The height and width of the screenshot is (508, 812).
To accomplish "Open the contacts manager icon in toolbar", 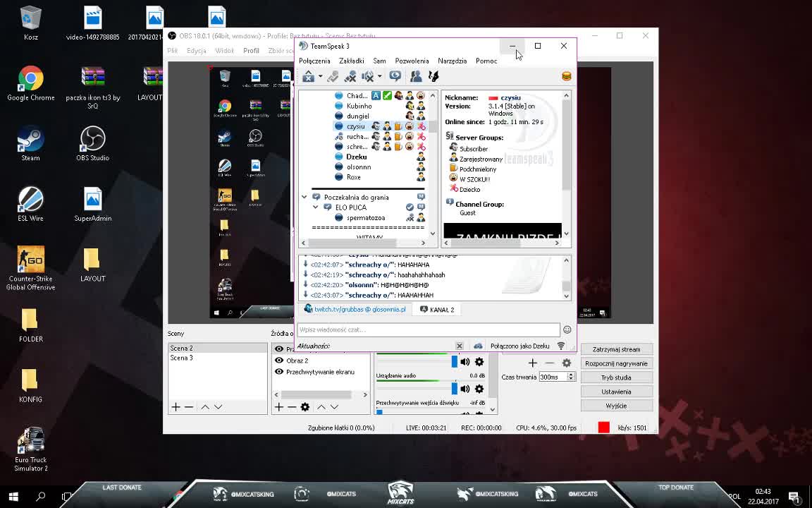I will tap(416, 76).
